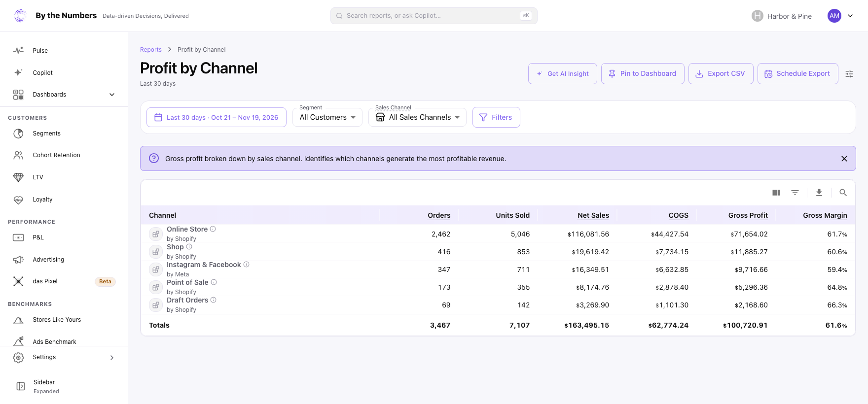Sort by Gross Profit column header
This screenshot has height=404, width=868.
pyautogui.click(x=748, y=215)
